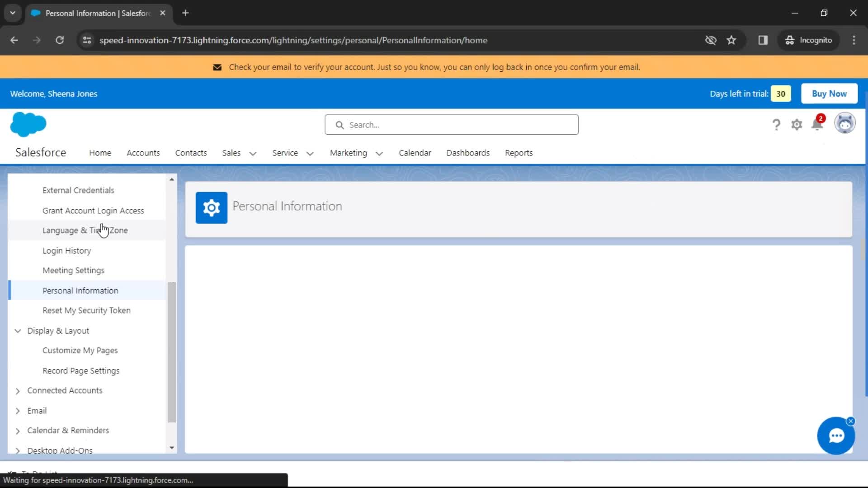Open Meeting Settings
868x488 pixels.
73,270
